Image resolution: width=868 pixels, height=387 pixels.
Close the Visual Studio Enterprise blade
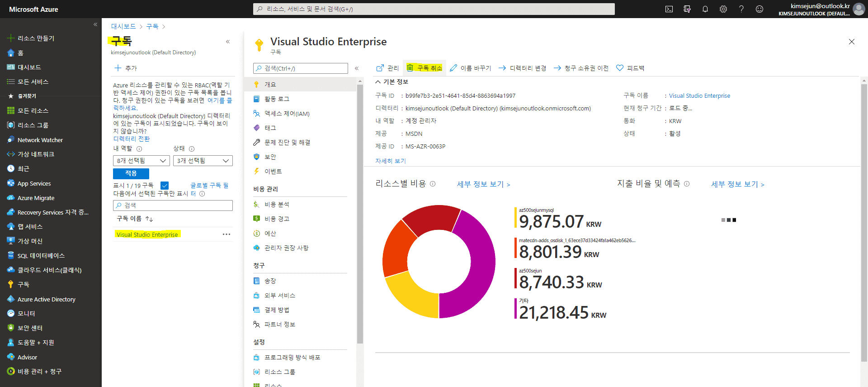852,42
